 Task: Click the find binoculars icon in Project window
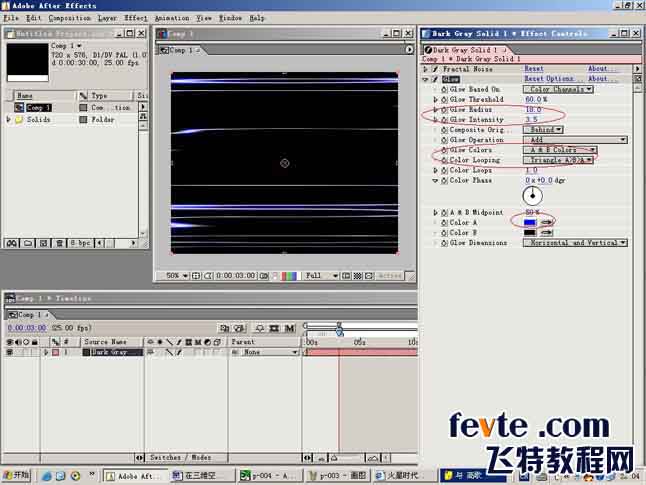click(x=12, y=243)
